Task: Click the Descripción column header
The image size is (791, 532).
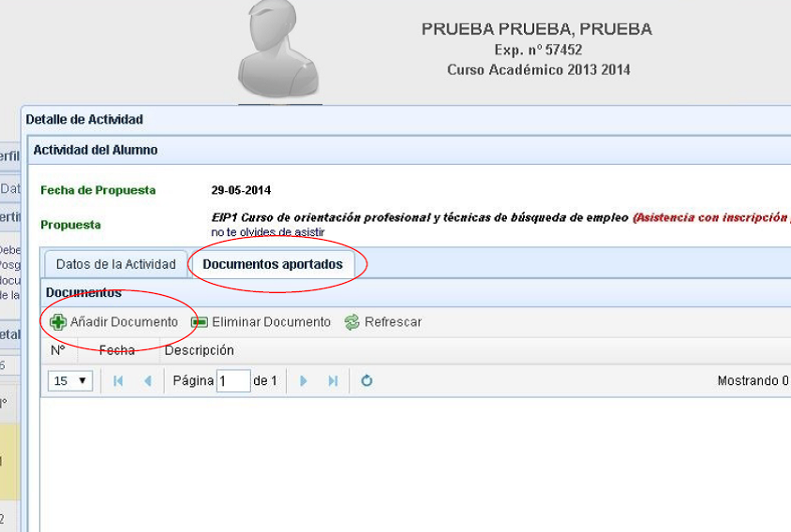Action: pos(199,350)
